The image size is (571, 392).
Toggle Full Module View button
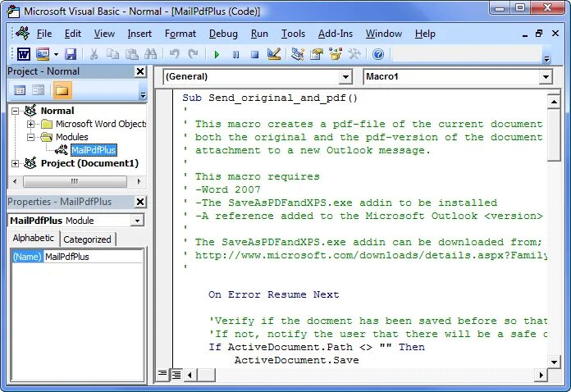(176, 375)
